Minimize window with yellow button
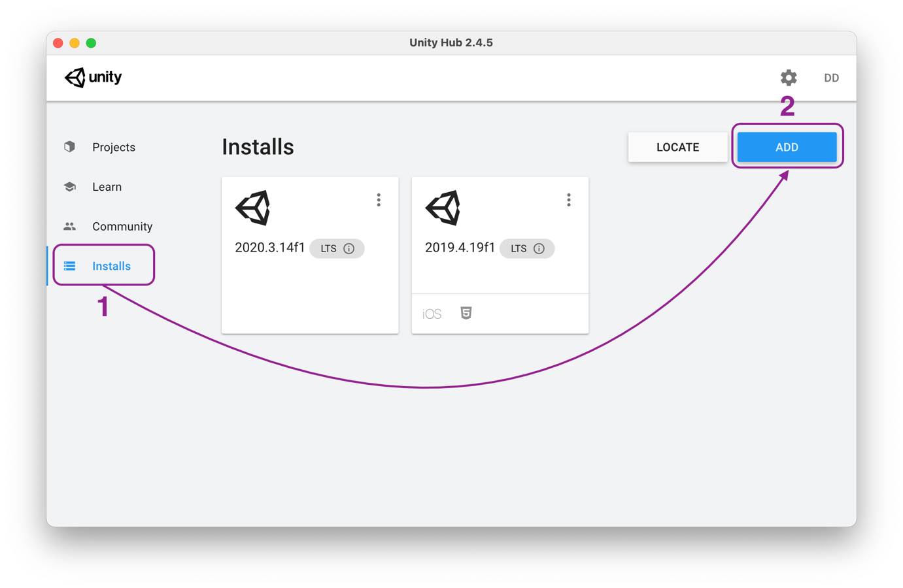The height and width of the screenshot is (588, 903). click(x=75, y=43)
